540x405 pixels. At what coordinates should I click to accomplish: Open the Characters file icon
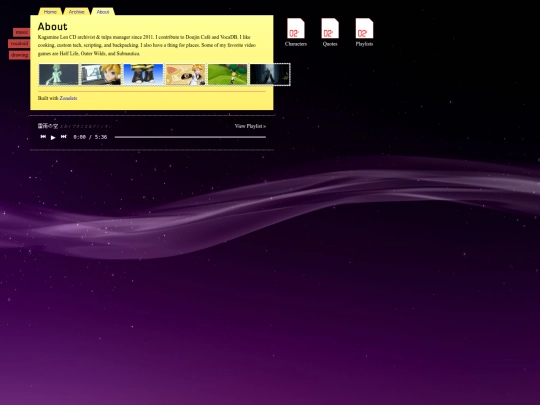pyautogui.click(x=296, y=32)
